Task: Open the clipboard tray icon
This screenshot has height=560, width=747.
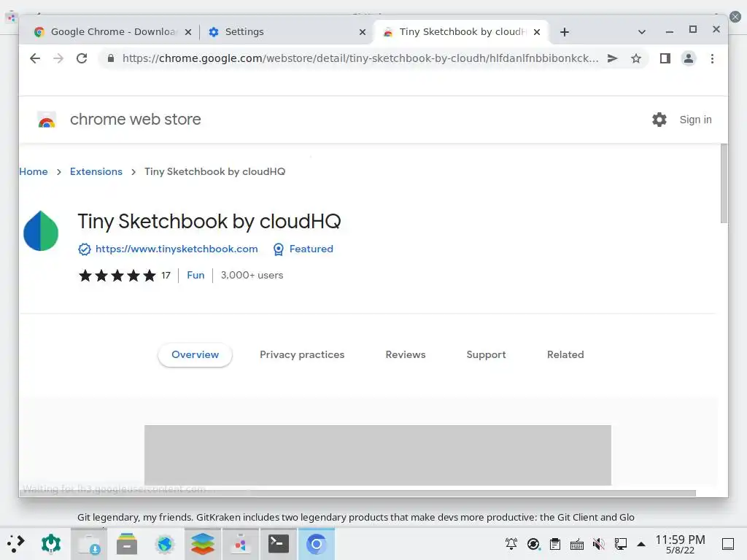Action: click(x=555, y=544)
